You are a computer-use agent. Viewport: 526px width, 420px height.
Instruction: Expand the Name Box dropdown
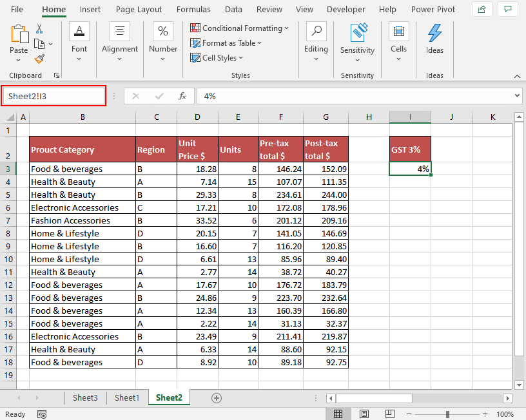pos(98,95)
